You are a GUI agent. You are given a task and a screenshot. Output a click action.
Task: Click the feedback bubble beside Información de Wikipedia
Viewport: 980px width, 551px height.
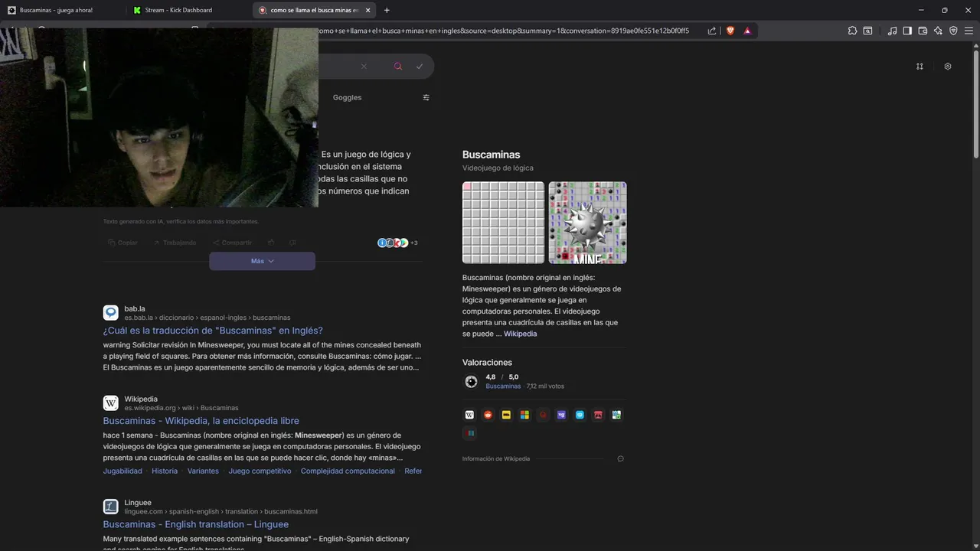pyautogui.click(x=620, y=459)
